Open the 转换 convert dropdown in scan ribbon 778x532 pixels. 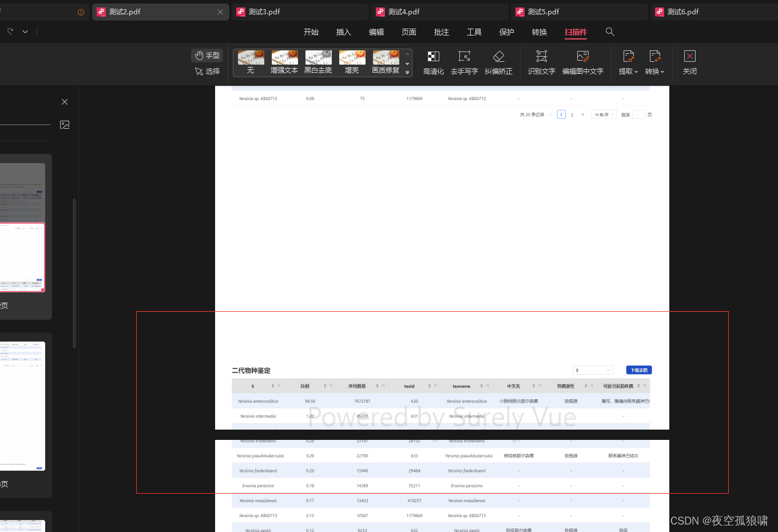(x=654, y=63)
